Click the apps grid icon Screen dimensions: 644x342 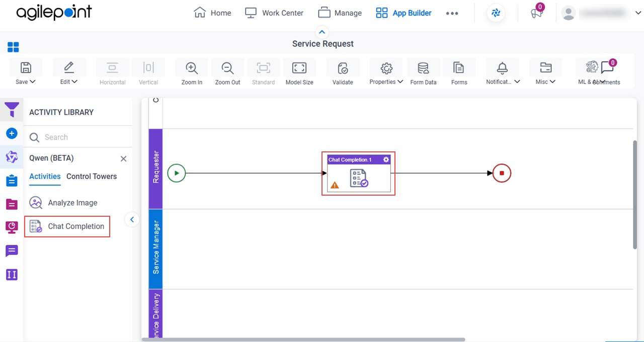[x=13, y=47]
